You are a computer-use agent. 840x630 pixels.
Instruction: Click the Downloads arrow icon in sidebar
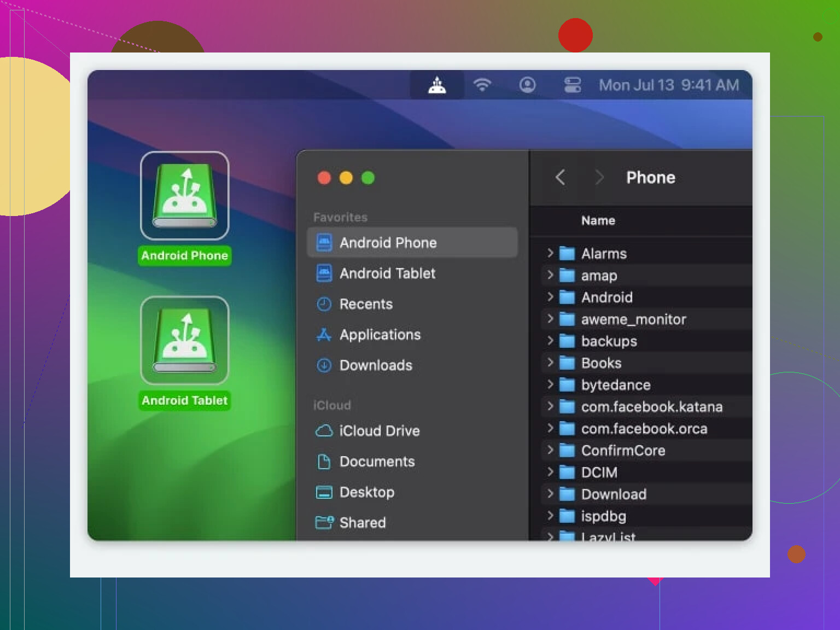pyautogui.click(x=324, y=365)
